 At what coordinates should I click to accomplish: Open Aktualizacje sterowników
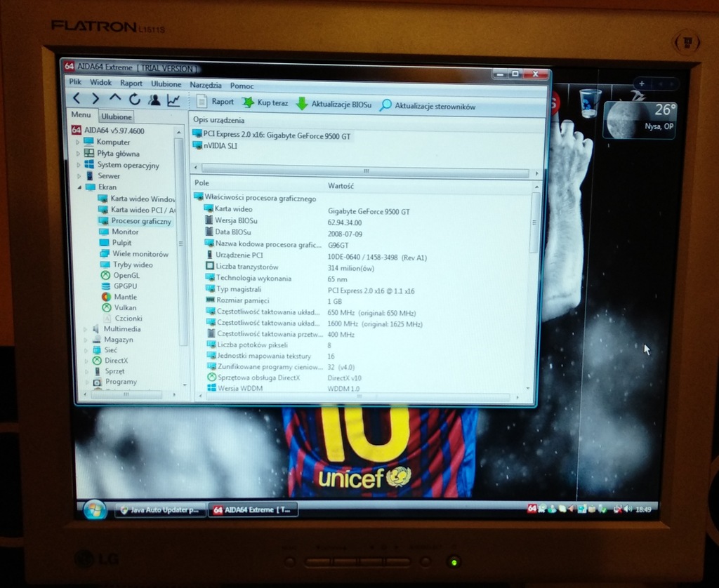tap(428, 106)
